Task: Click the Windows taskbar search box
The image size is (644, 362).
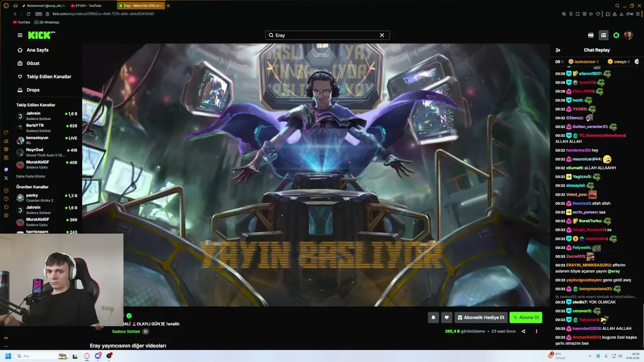Action: tap(43, 356)
